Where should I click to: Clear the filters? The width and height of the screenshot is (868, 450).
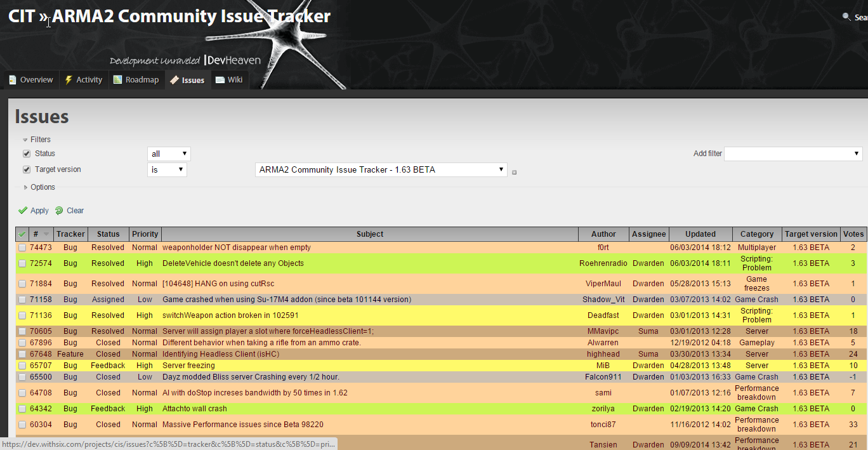[x=69, y=211]
